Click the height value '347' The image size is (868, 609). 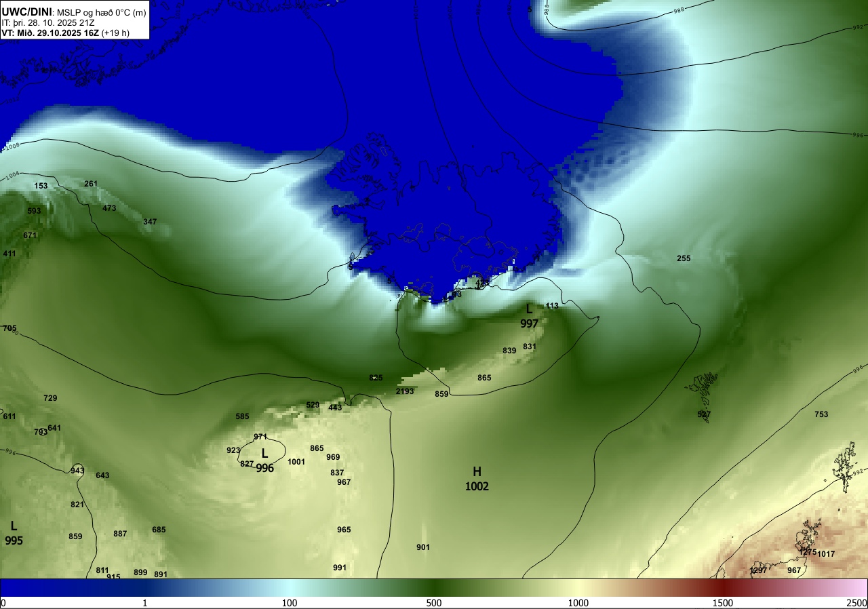click(150, 222)
